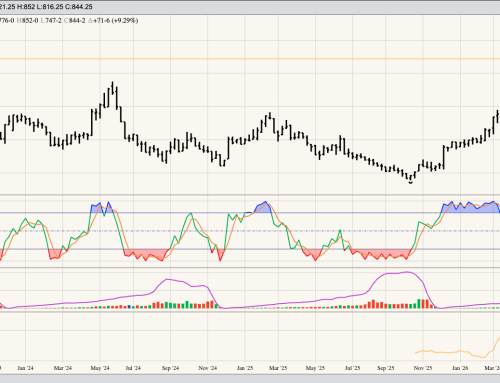The width and height of the screenshot is (500, 383).
Task: Click the May '24 date axis label
Action: click(100, 368)
